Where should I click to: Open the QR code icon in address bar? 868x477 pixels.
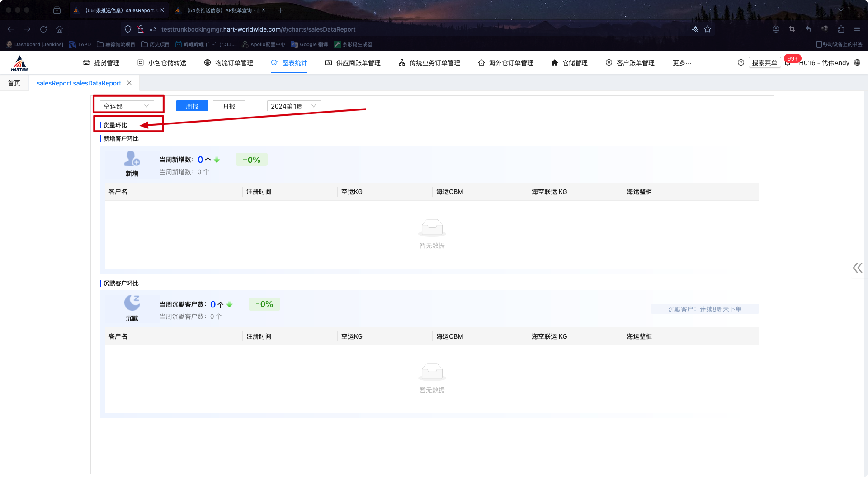[695, 29]
